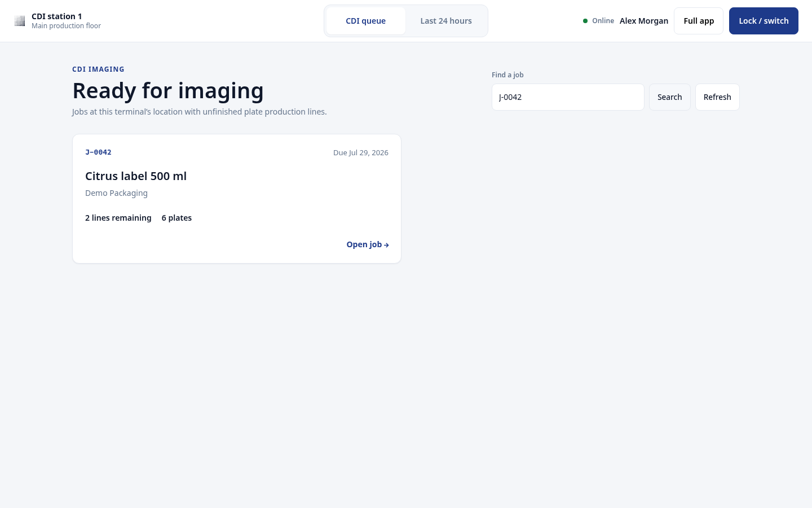Screen dimensions: 812x508
Task: Click the Search button
Action: [669, 97]
